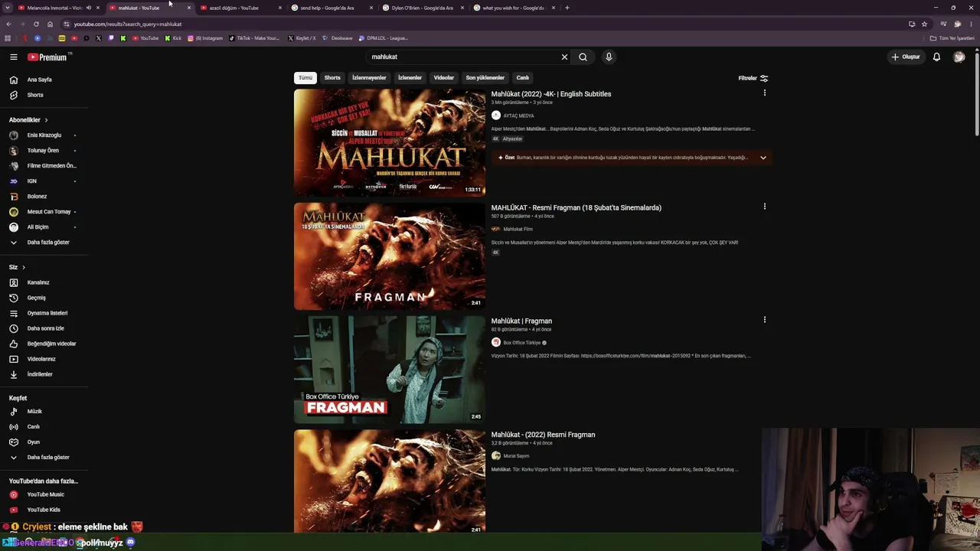Viewport: 980px width, 551px height.
Task: Switch to the send help Google tab
Action: (332, 8)
